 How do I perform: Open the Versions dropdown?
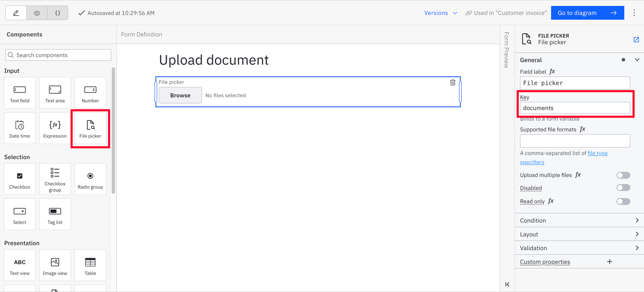point(440,12)
